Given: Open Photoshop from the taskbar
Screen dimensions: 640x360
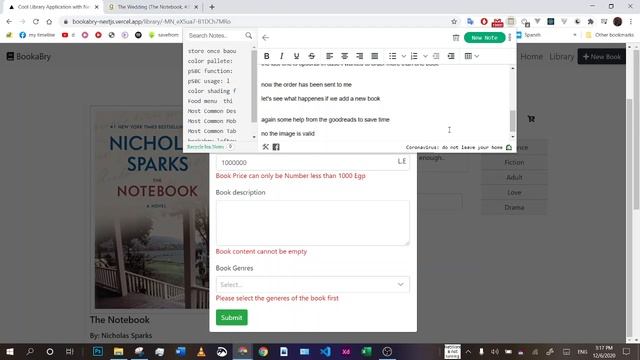Looking at the screenshot, I should click(98, 351).
